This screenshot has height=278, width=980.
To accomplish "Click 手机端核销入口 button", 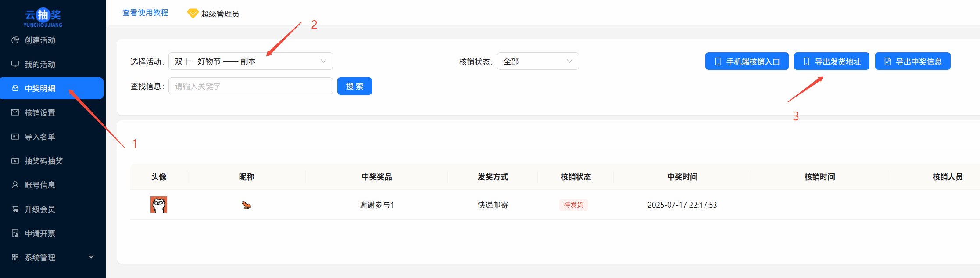I will pos(747,61).
